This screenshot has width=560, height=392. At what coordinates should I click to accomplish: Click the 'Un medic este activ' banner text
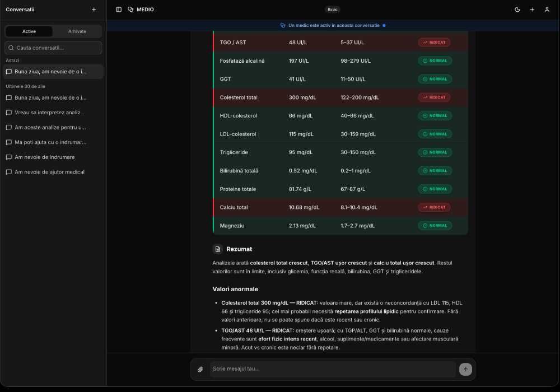[334, 25]
